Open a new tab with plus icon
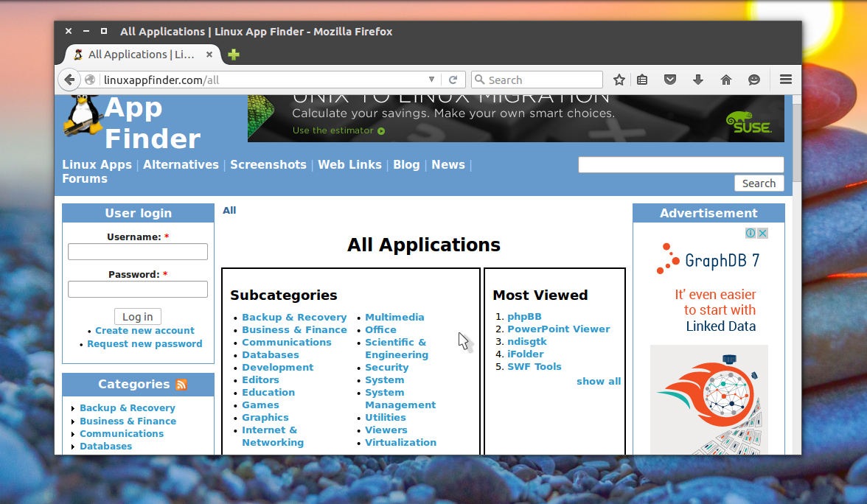 234,55
